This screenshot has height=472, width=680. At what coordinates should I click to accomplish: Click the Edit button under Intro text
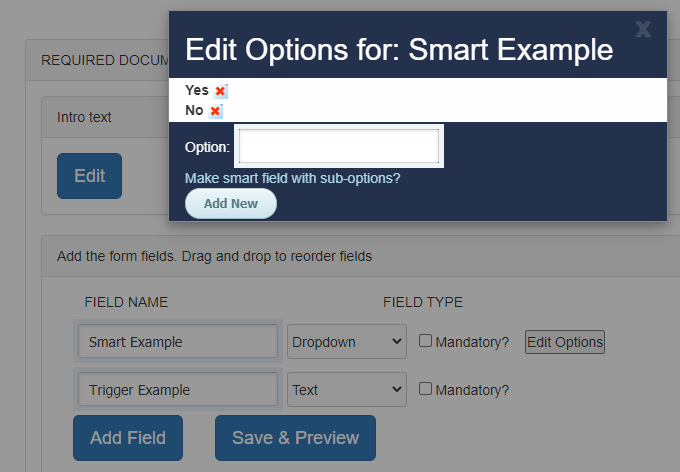pos(89,176)
